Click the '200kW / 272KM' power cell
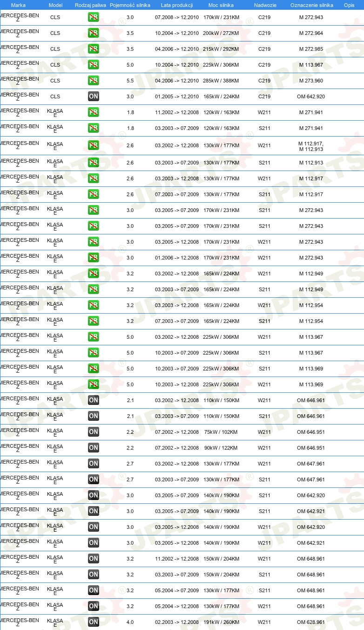Viewport: 364px width, 630px height. click(221, 33)
